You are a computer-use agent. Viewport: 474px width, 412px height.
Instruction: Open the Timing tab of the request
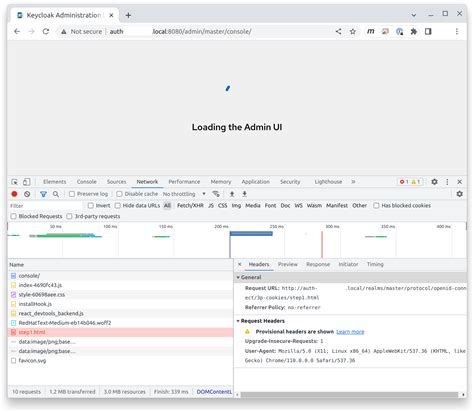375,264
